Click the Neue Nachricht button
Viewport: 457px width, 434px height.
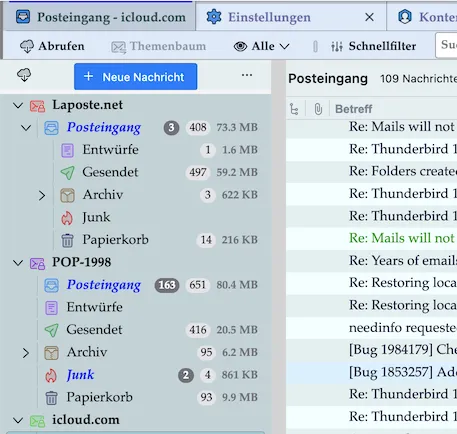pos(135,77)
